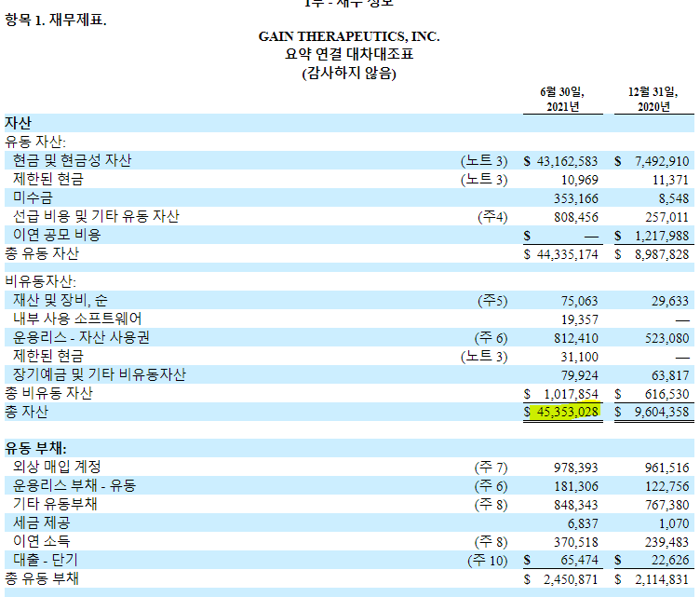The image size is (700, 597).
Task: Click the '비유동자산:' section label
Action: click(x=41, y=282)
